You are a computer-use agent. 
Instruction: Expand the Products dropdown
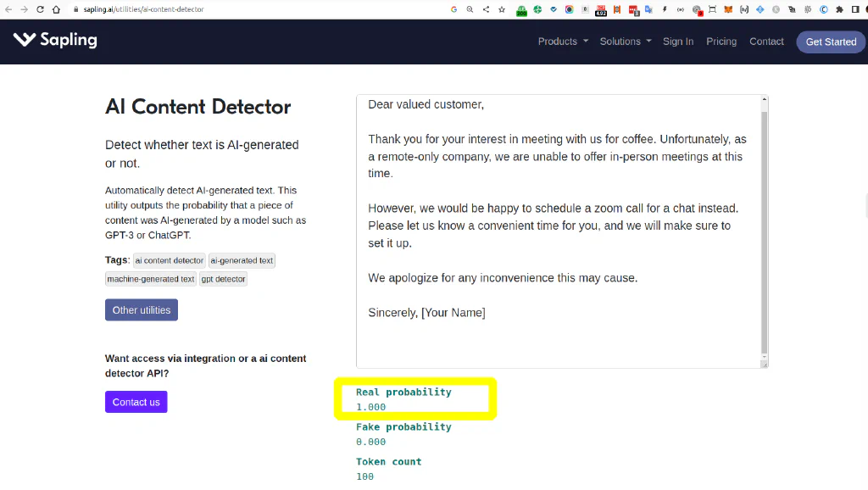563,42
